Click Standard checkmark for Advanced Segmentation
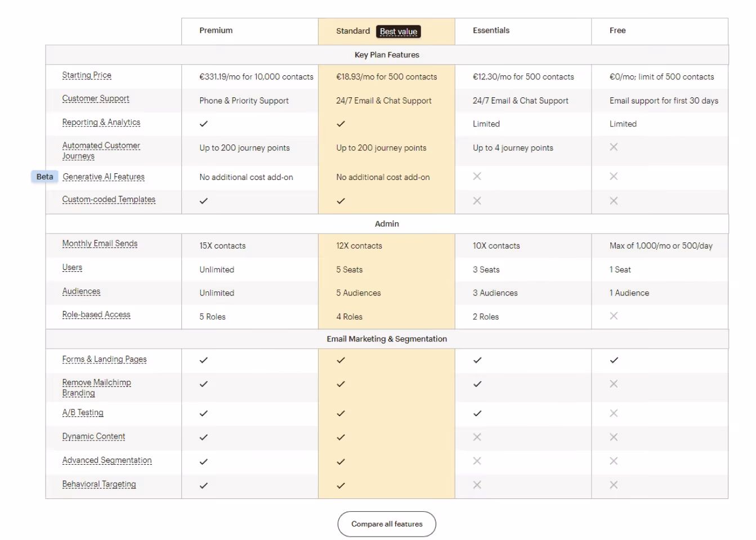Screen dimensions: 756x540 click(341, 462)
